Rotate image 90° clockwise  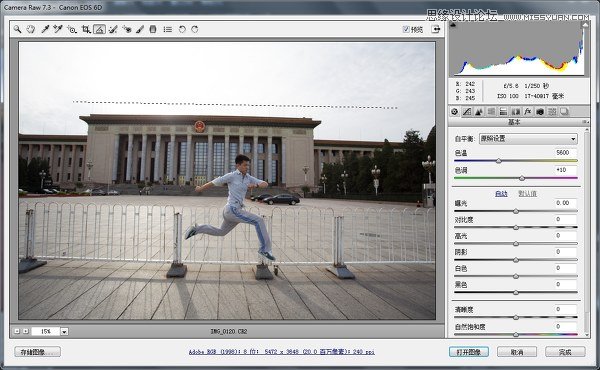coord(195,29)
